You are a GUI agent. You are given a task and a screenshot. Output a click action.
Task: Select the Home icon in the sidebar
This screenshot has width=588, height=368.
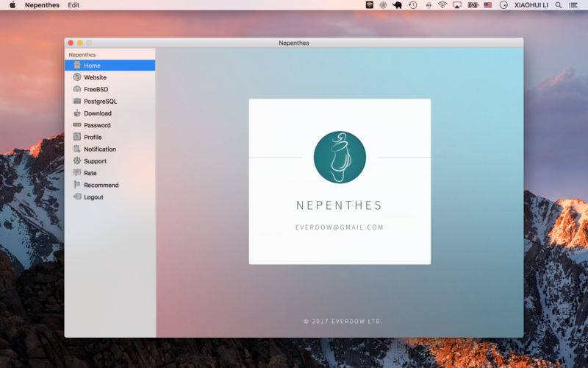point(77,65)
